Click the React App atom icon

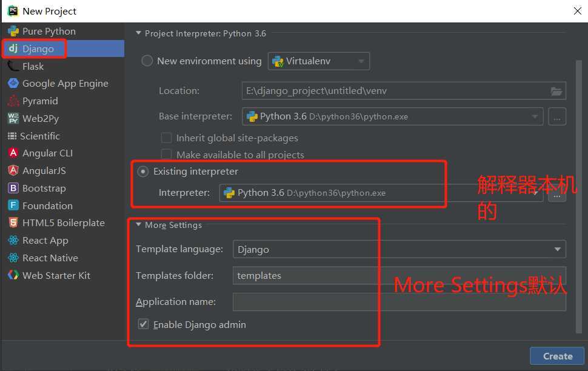[13, 241]
